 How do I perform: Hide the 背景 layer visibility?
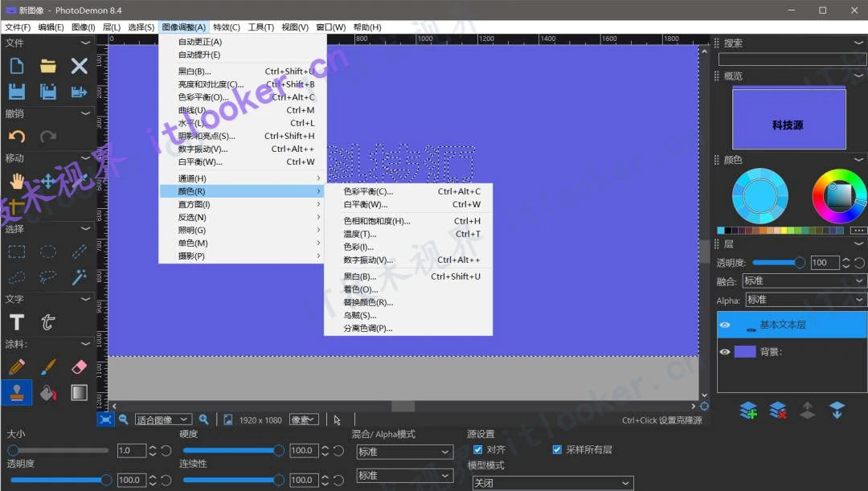tap(726, 351)
